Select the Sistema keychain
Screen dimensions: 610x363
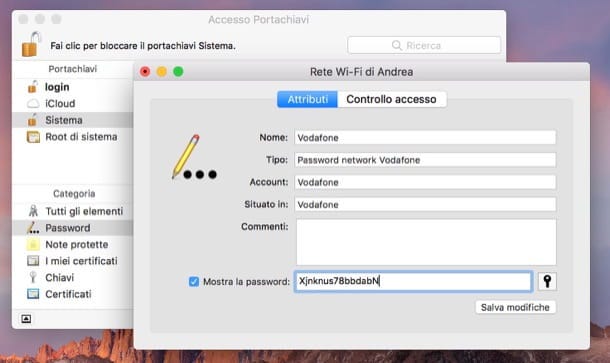pyautogui.click(x=73, y=120)
